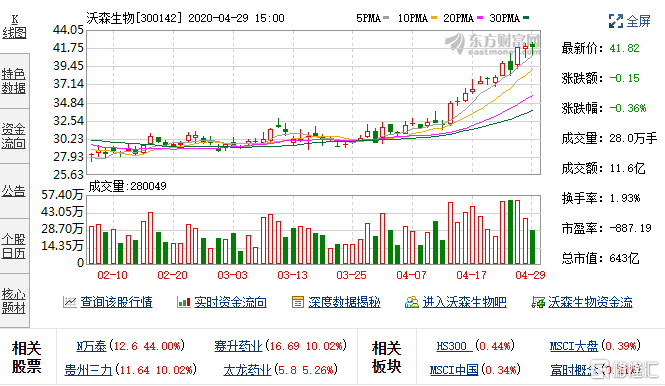Open the MSCI大盘 sector link
665x386 pixels.
pos(574,346)
